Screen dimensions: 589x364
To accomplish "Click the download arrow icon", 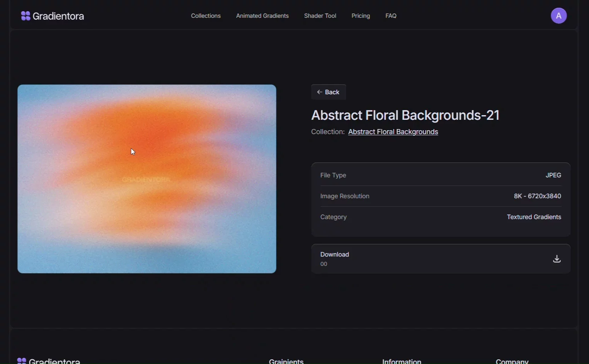I will pos(557,259).
